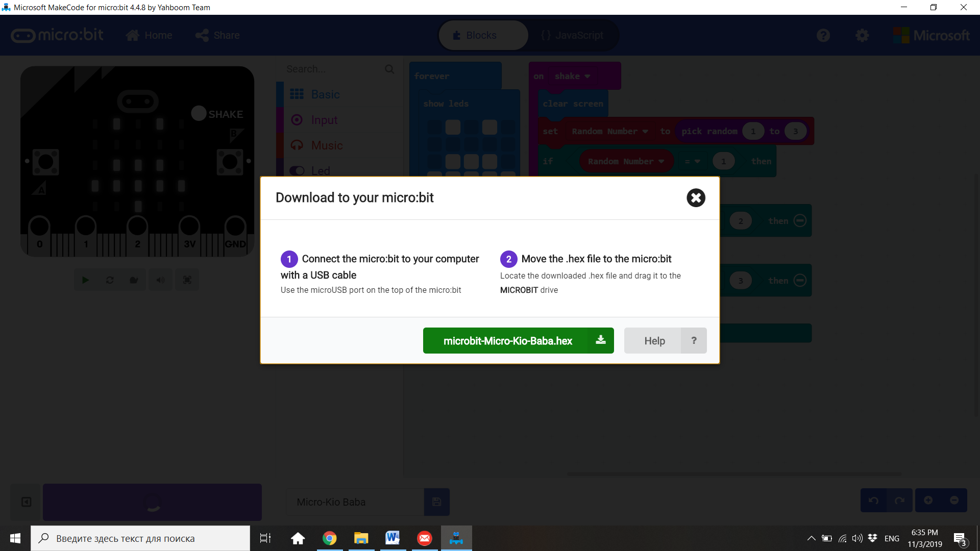Enter simulator fullscreen with the expand icon

(187, 280)
